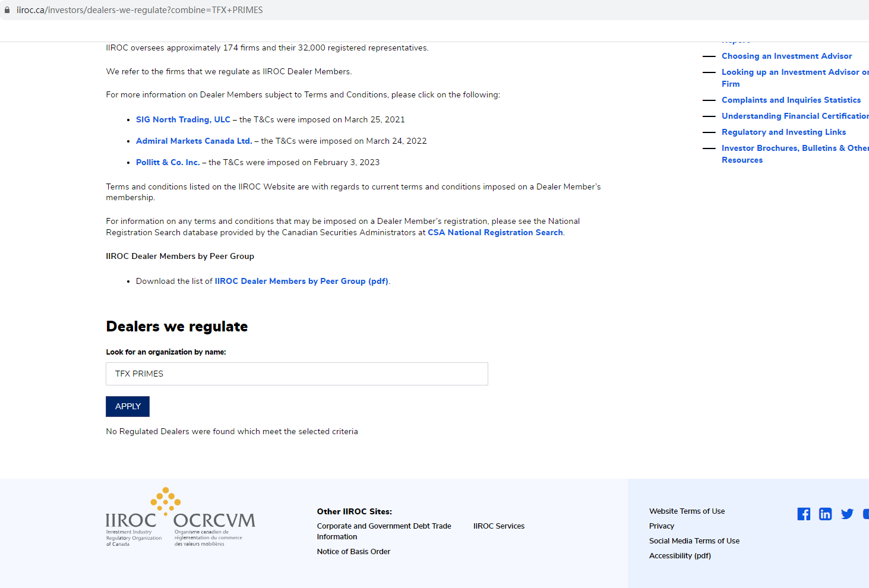
Task: Open the LinkedIn social icon
Action: click(825, 514)
